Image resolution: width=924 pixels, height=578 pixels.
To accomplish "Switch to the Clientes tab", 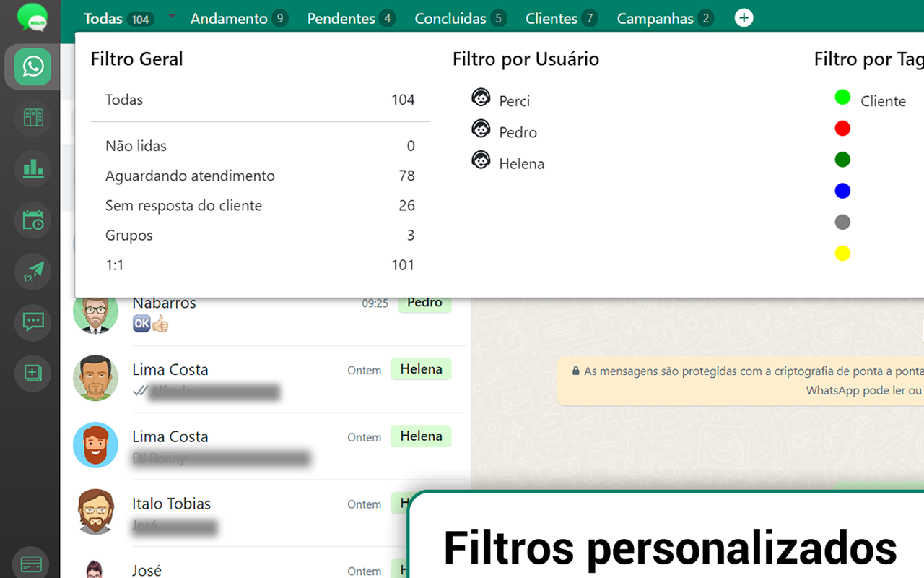I will (x=562, y=19).
